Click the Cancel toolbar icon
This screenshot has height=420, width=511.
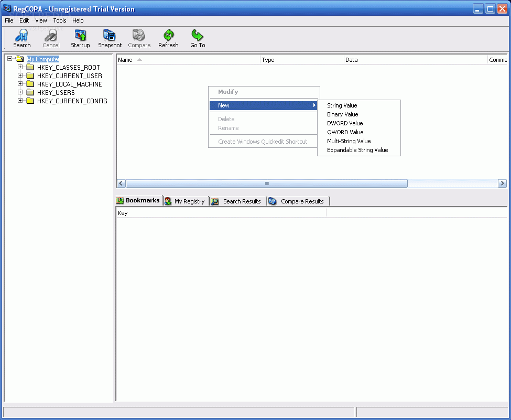pos(51,35)
